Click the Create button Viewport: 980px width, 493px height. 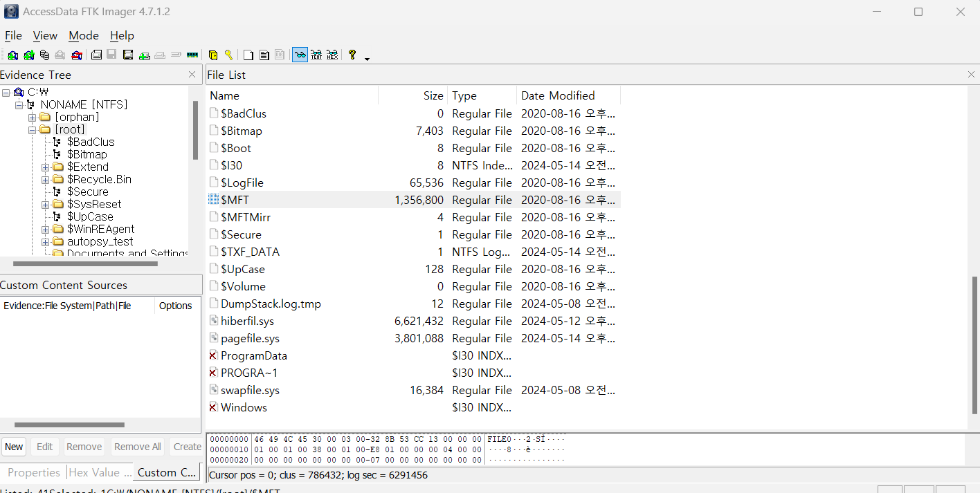187,447
